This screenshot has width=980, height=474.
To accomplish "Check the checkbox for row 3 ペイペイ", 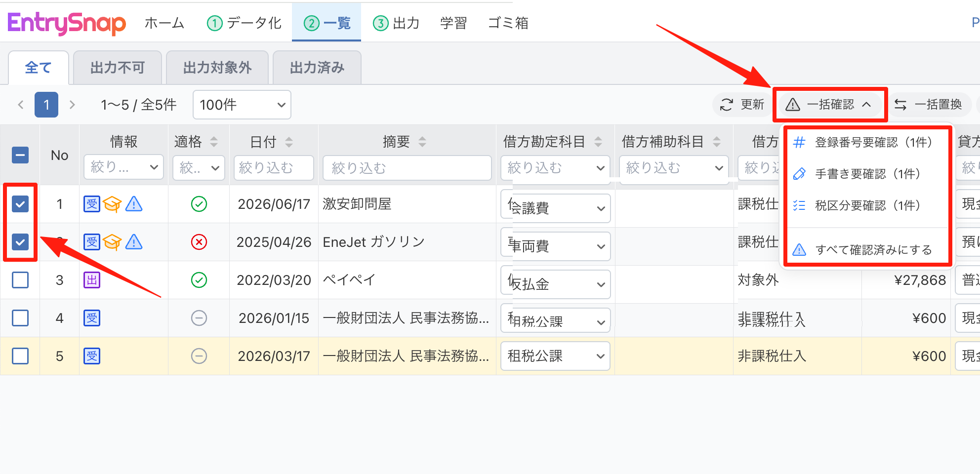I will pos(20,280).
